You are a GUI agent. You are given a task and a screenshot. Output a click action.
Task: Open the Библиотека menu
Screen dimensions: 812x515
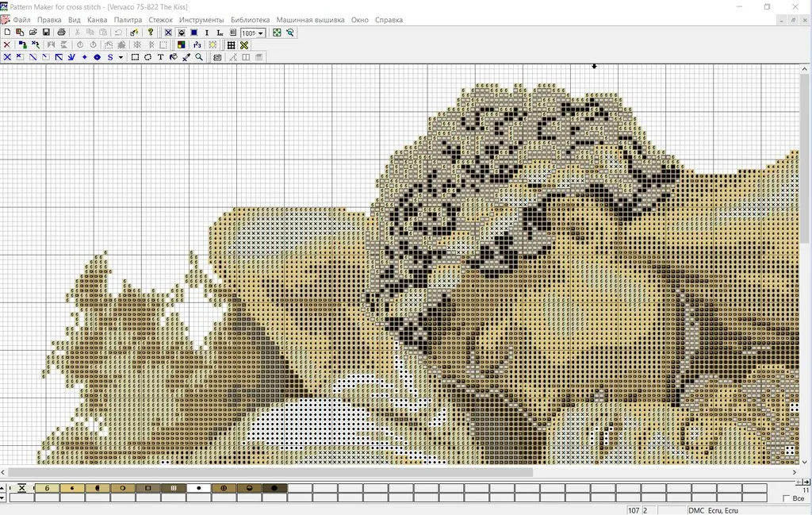(x=250, y=20)
